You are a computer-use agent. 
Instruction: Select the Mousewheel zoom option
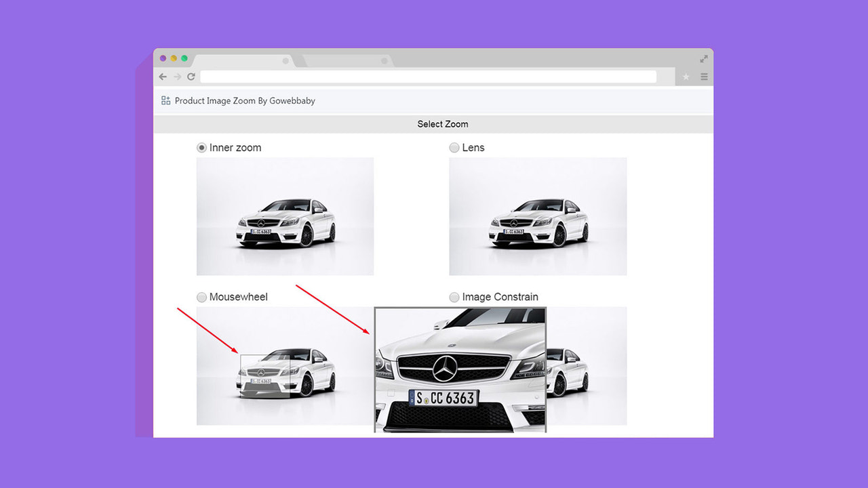point(201,297)
